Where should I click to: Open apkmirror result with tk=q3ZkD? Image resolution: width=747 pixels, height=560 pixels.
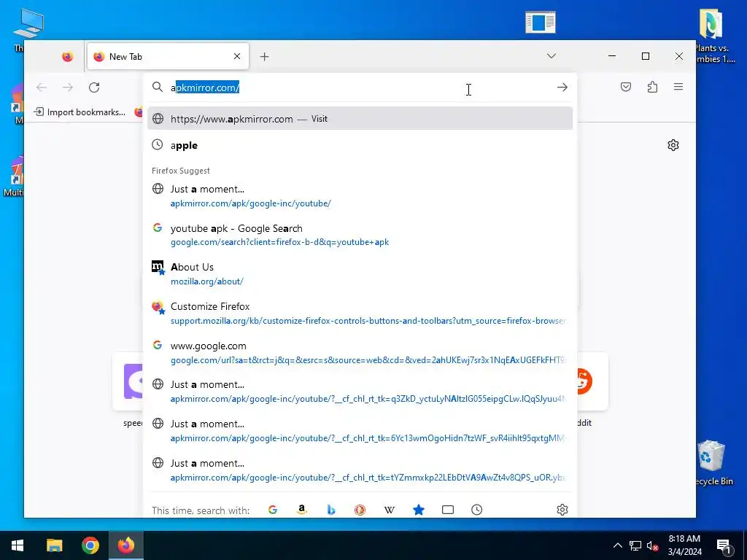coord(360,392)
